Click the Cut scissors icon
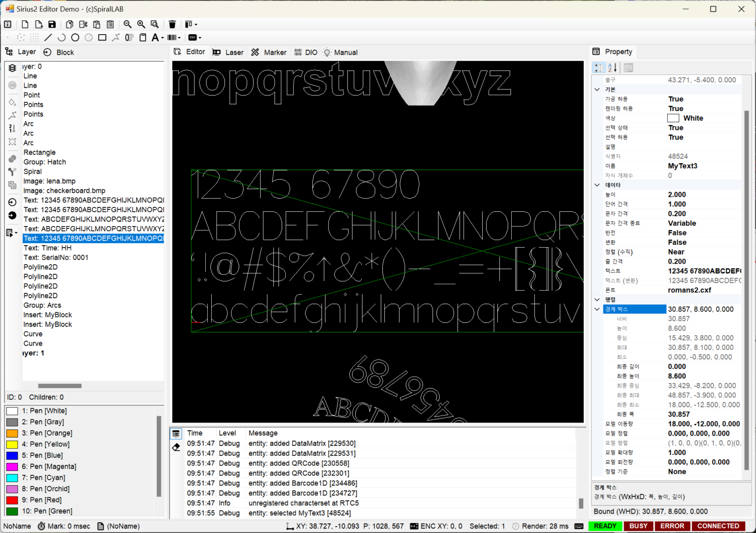 click(83, 24)
